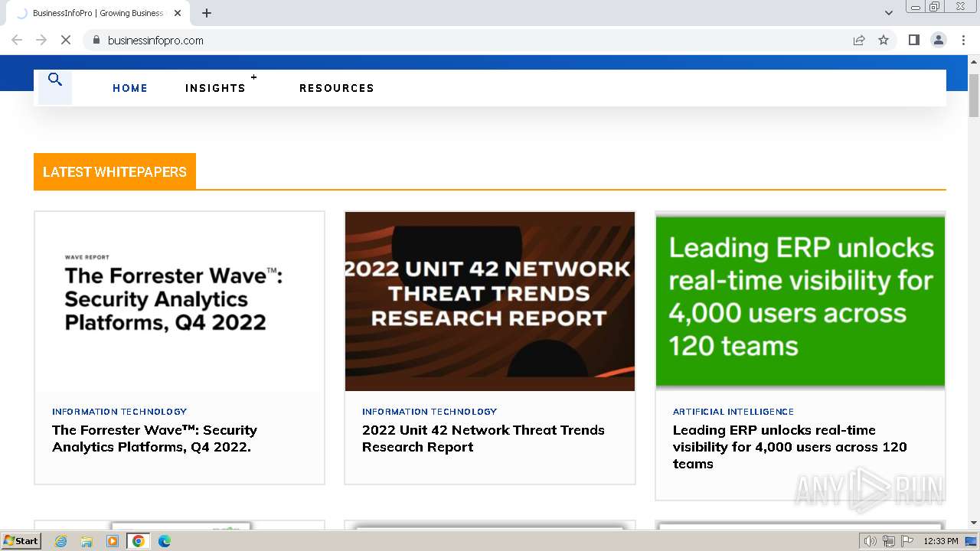Read 2022 Unit 42 Network Threat Trends article
Image resolution: width=980 pixels, height=551 pixels.
[x=483, y=439]
